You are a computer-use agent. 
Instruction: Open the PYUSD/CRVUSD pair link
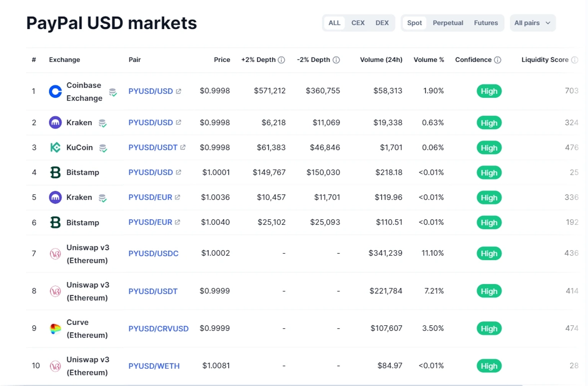(158, 329)
